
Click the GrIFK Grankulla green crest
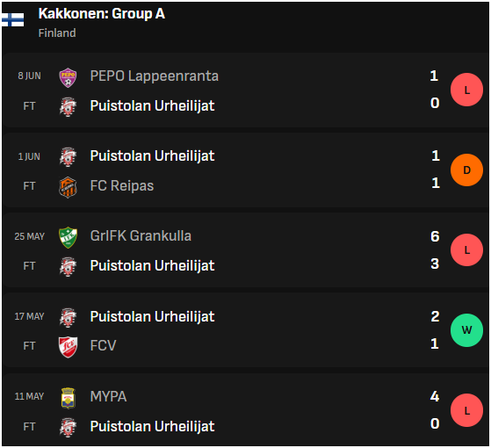click(68, 237)
